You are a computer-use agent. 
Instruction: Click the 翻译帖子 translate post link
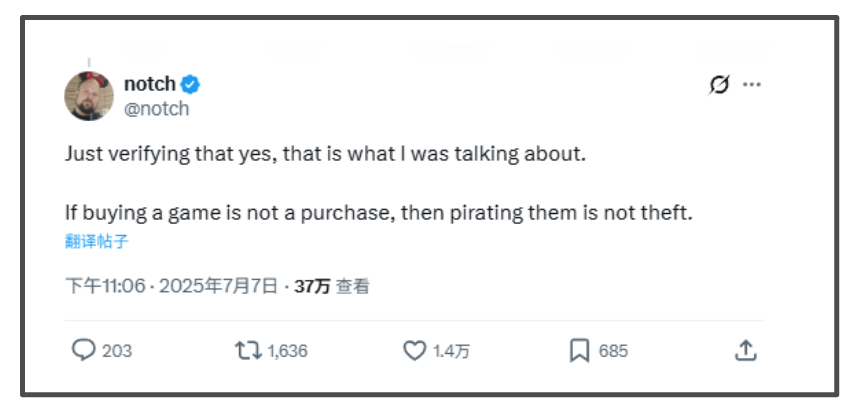tap(97, 242)
